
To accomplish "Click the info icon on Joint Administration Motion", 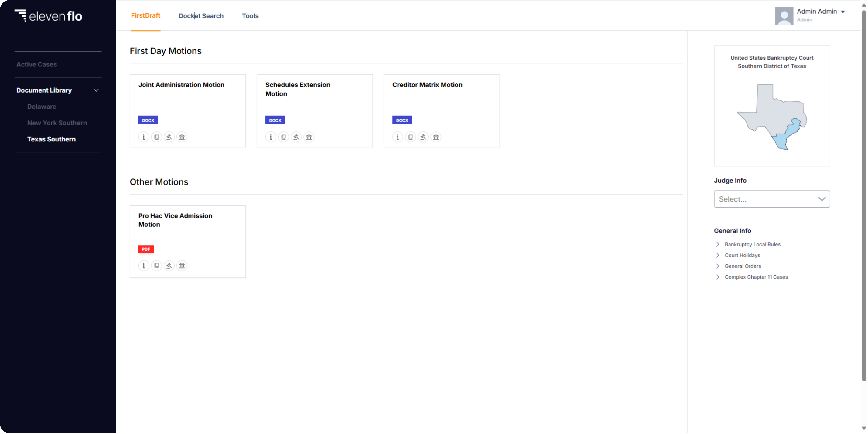I will (x=143, y=137).
